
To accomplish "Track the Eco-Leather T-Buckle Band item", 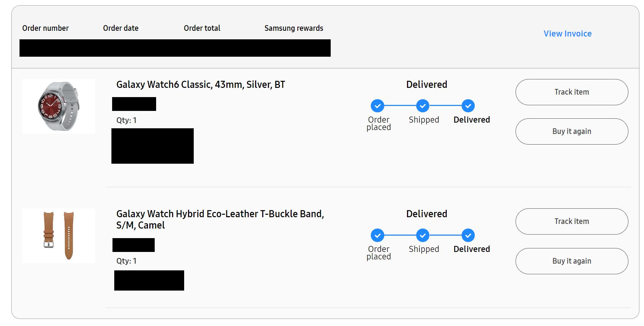I will click(571, 221).
